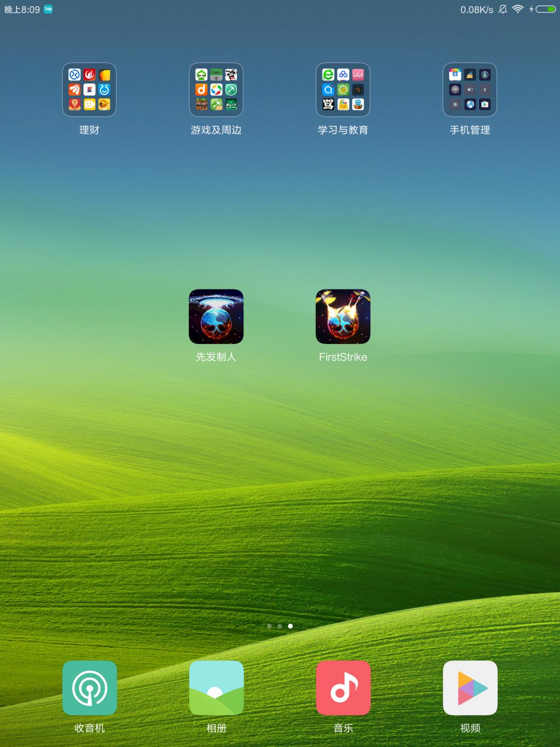Tap the 收音机 label text
560x747 pixels.
tap(90, 728)
